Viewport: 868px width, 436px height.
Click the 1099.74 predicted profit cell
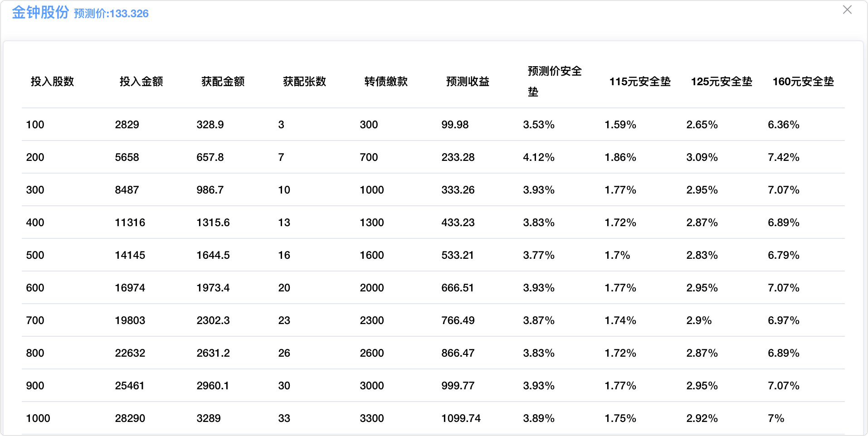[x=461, y=418]
